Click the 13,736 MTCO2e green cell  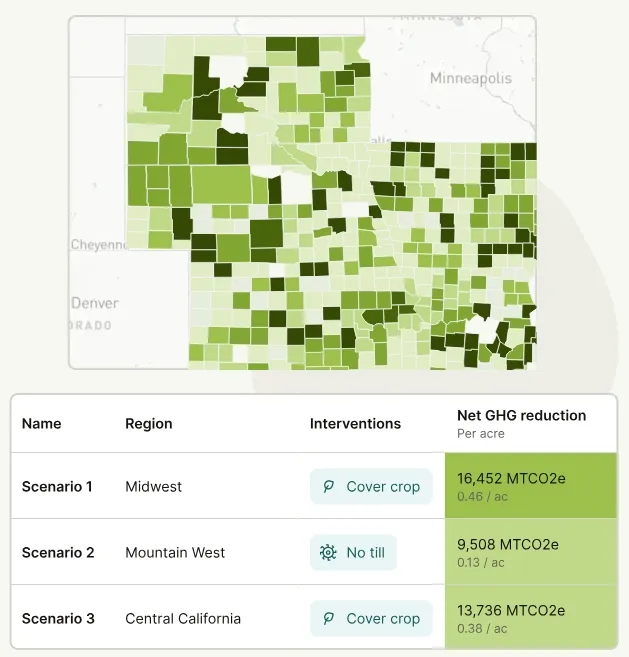tap(530, 618)
